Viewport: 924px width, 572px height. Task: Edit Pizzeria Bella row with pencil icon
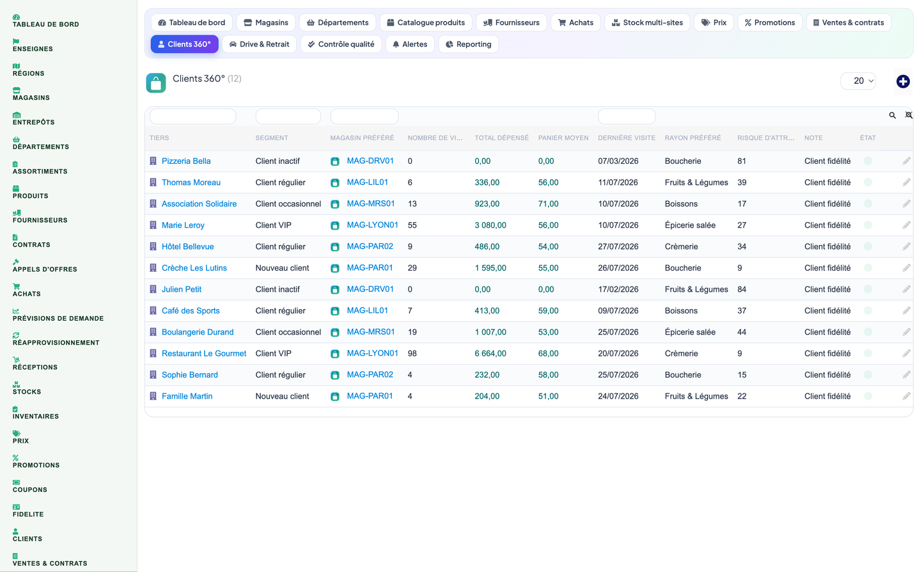click(x=906, y=161)
